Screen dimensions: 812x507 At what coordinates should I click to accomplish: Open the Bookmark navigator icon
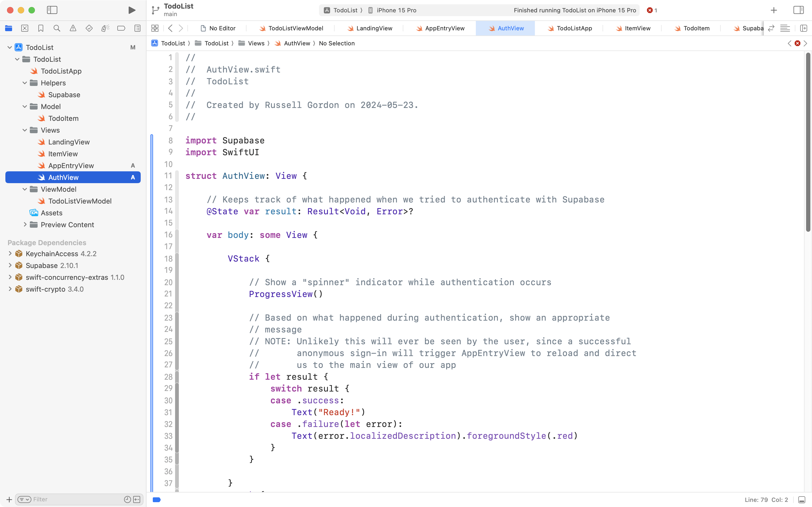pyautogui.click(x=41, y=28)
